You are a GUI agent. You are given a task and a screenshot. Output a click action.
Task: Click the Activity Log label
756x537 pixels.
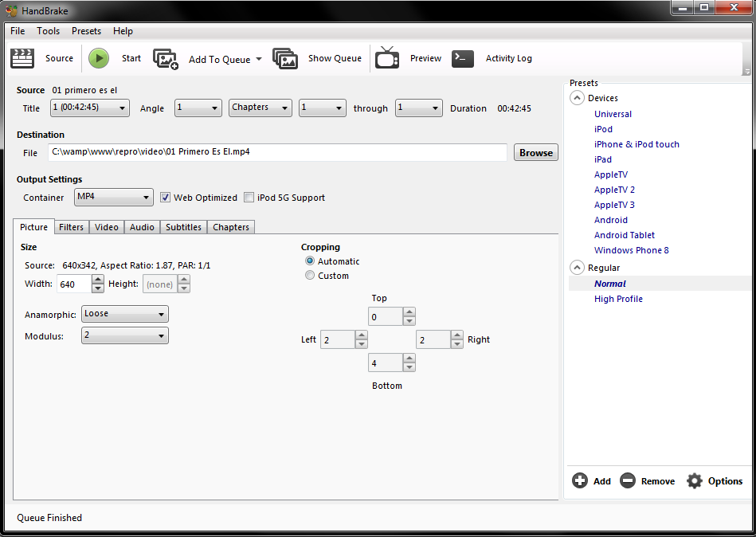pyautogui.click(x=509, y=58)
